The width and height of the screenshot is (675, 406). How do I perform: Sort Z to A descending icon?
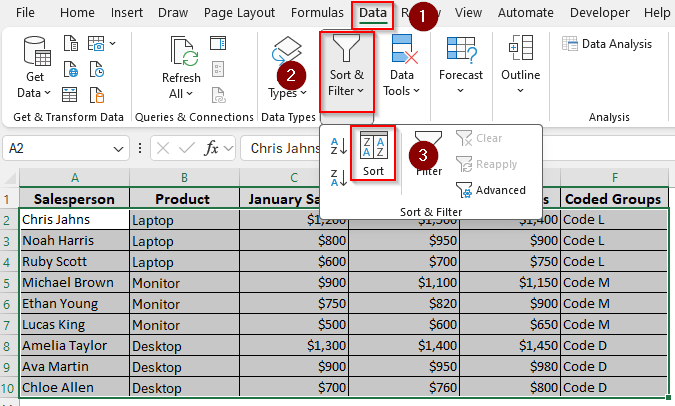[x=339, y=177]
